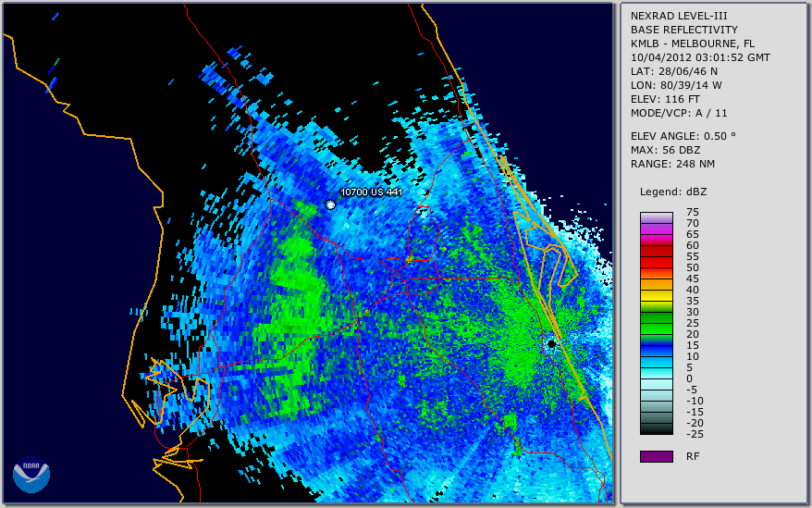Click the 10700 US 441 location marker
The width and height of the screenshot is (812, 508).
coord(330,204)
